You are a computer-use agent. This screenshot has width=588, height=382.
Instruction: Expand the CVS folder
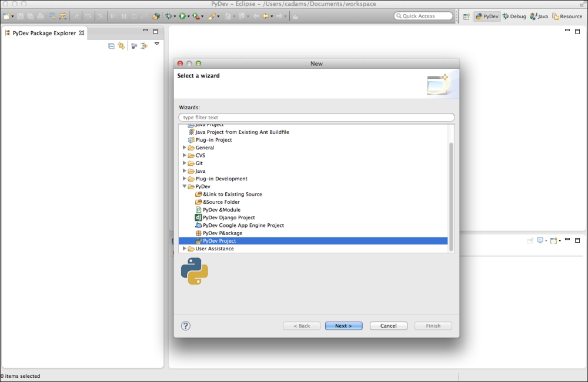coord(184,155)
